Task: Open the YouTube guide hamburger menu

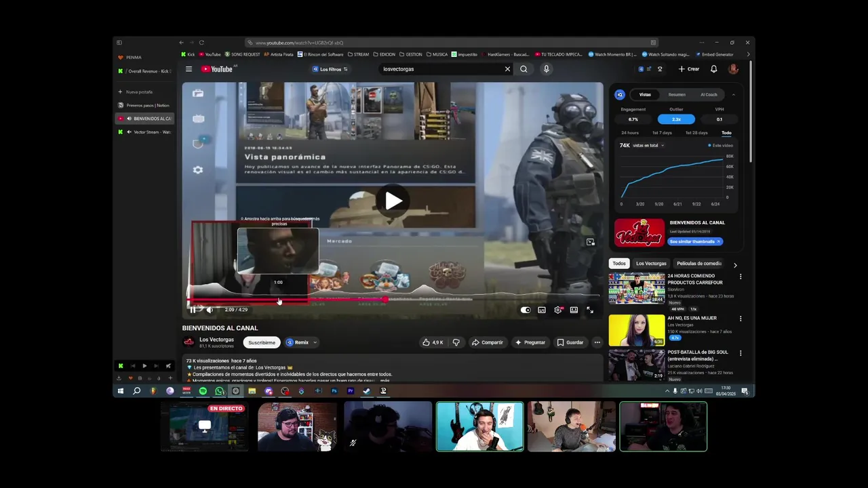Action: click(189, 69)
